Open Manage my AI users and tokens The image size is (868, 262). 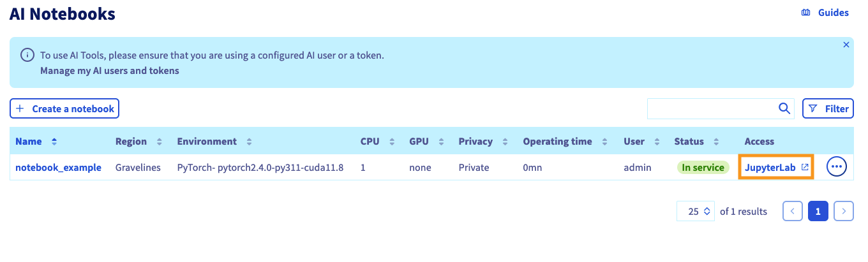point(110,71)
